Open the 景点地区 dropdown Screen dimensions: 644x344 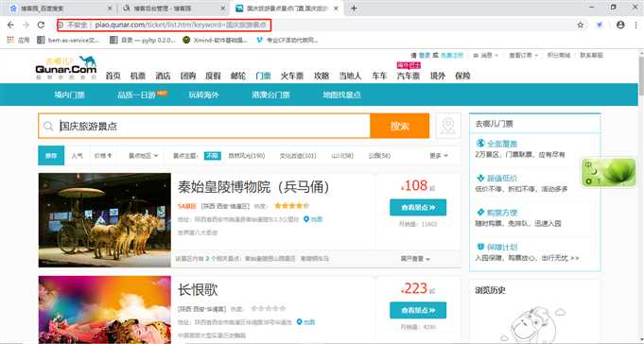[x=144, y=156]
